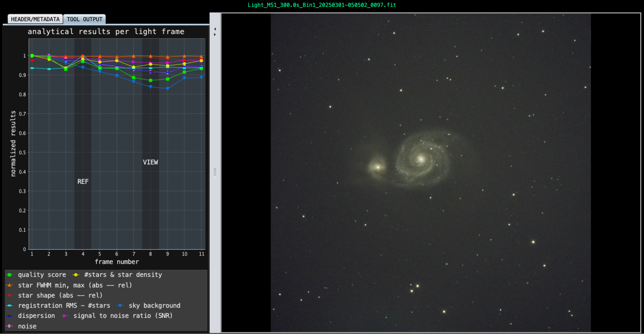This screenshot has height=334, width=644.
Task: Click sky background point at frame 9
Action: (167, 88)
